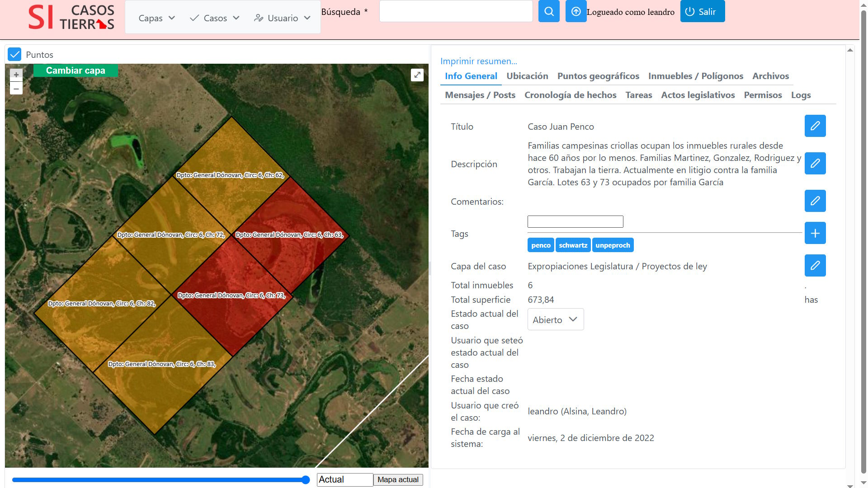Click pencil icon to edit Descripción

815,164
